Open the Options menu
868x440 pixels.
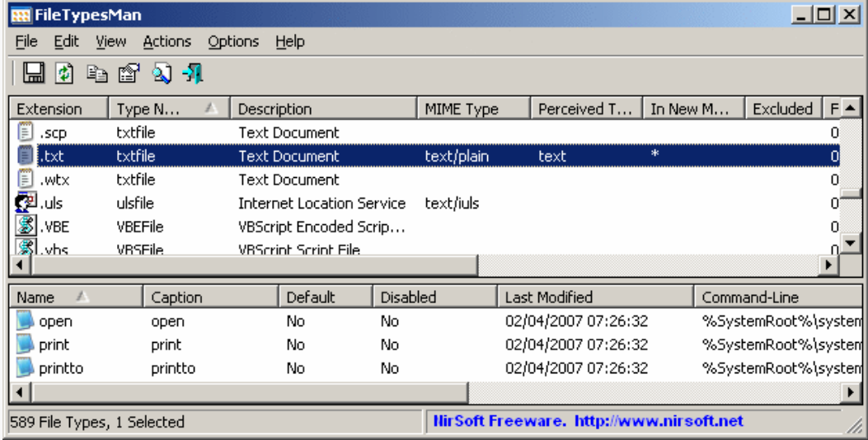[233, 41]
